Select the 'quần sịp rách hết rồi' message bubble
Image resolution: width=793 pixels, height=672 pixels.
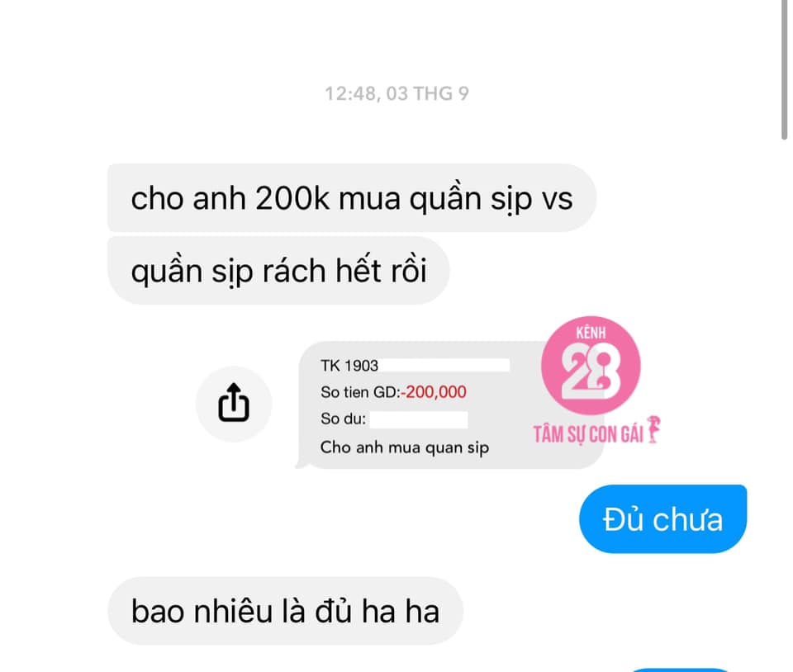point(278,270)
